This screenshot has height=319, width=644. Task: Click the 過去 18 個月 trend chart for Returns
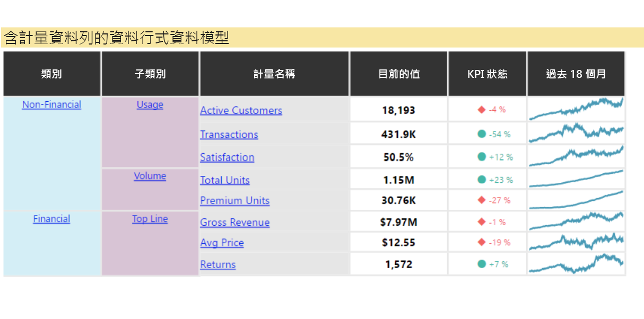pos(576,263)
